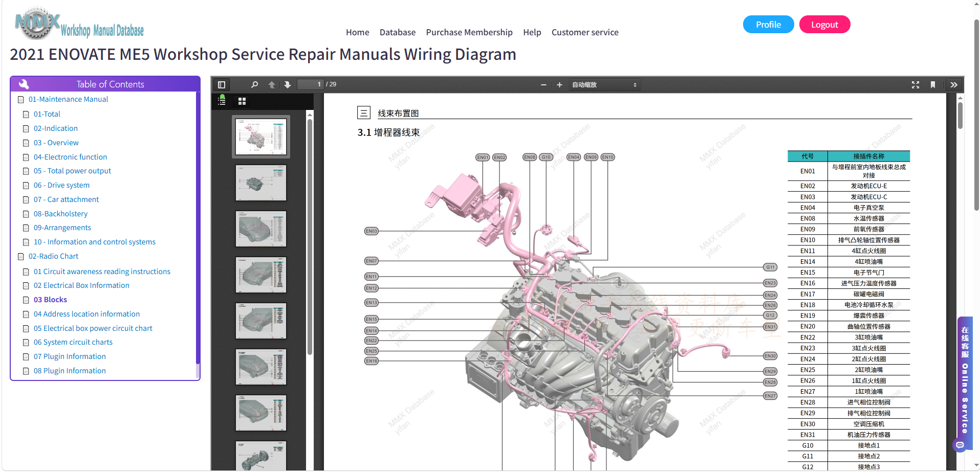Select the third page thumbnail
This screenshot has height=472, width=980.
[261, 229]
